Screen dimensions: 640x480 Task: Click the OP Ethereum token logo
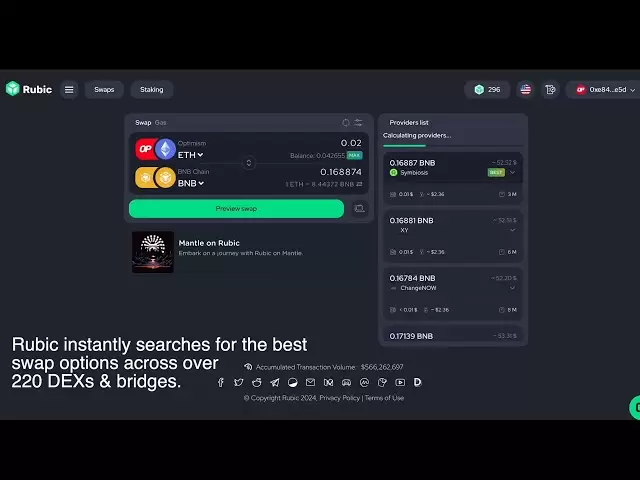click(156, 149)
